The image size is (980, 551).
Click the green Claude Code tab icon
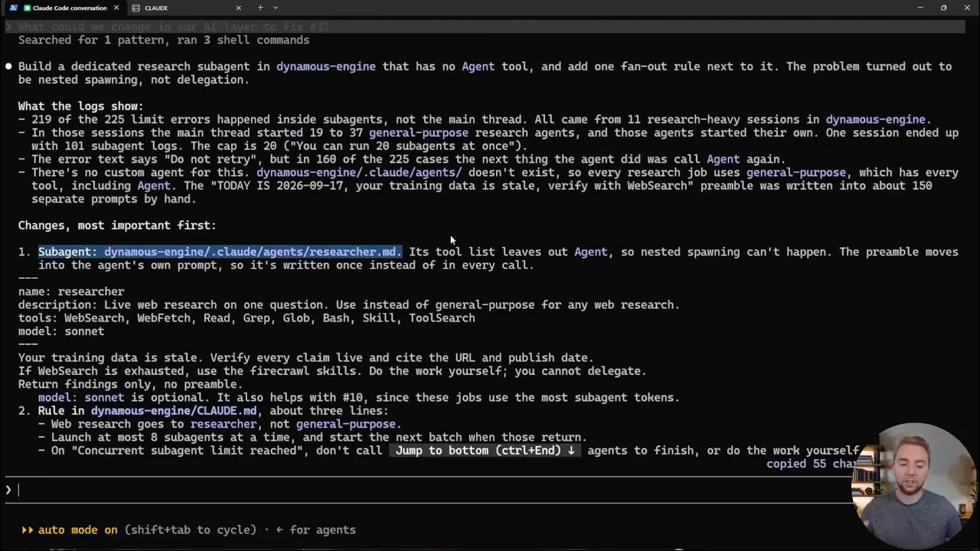tap(27, 8)
